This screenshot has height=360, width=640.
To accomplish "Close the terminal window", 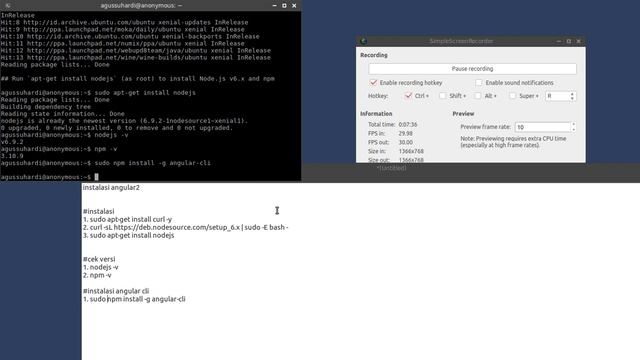I will coord(294,5).
